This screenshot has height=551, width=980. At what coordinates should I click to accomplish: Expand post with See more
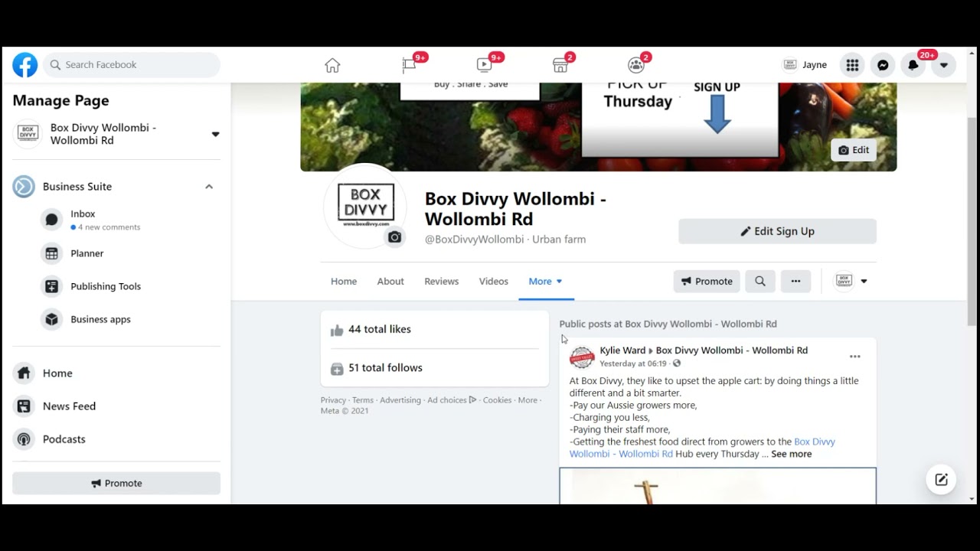792,455
